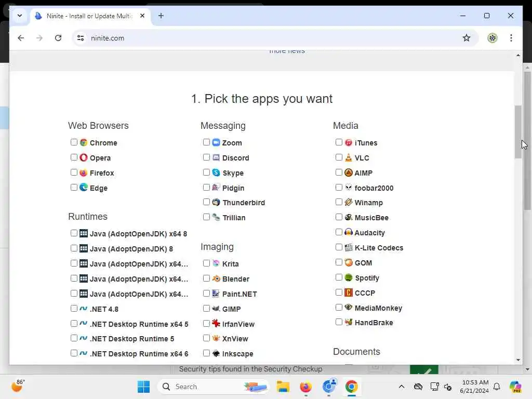Click the Audacity headphones icon
This screenshot has width=532, height=399.
[349, 232]
